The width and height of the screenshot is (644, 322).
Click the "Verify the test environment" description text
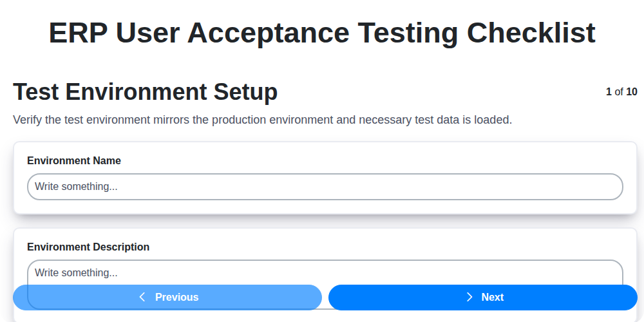click(x=77, y=120)
